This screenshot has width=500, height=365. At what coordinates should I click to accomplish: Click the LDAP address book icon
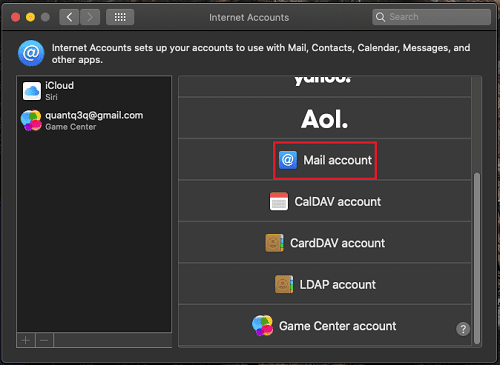[x=284, y=284]
